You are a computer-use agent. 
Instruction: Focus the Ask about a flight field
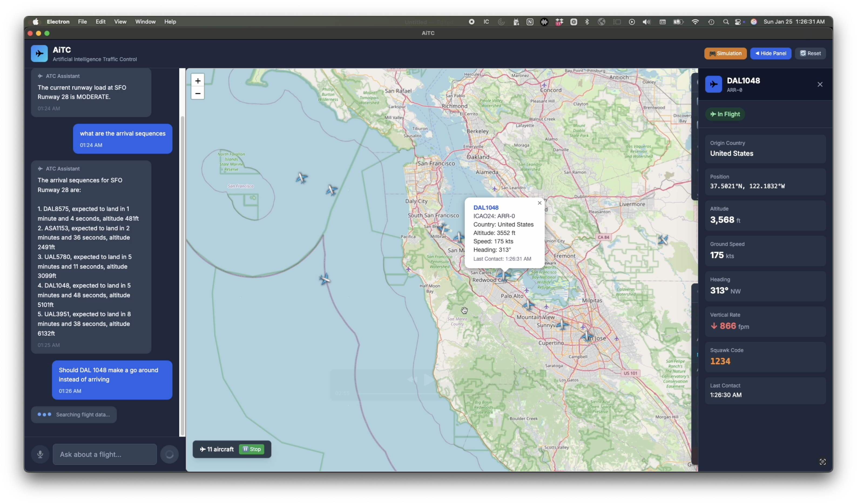105,454
